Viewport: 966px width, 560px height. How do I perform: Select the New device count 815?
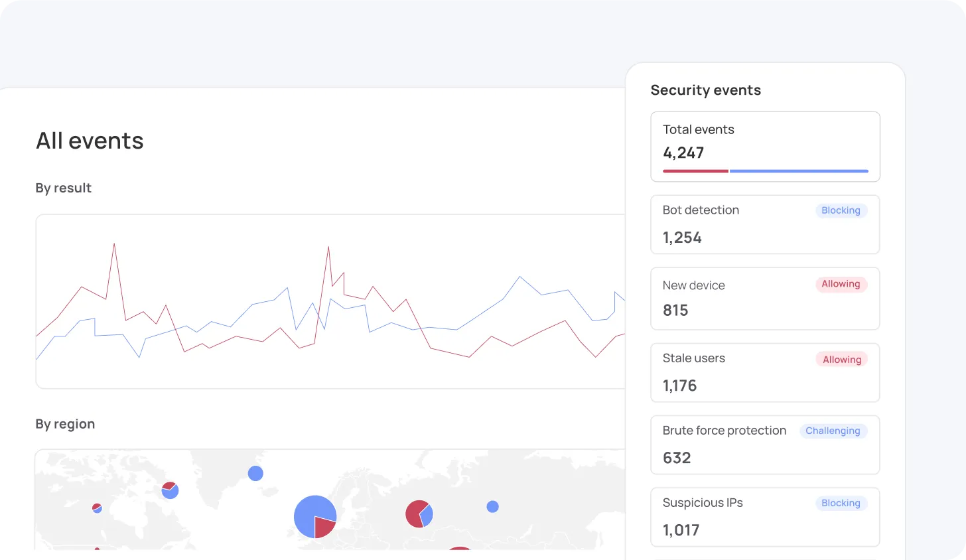pos(675,311)
